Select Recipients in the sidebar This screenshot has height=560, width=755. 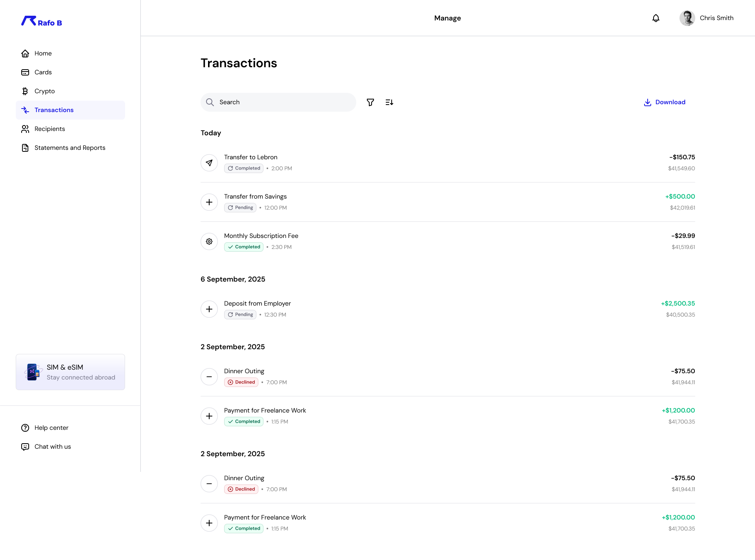coord(50,129)
